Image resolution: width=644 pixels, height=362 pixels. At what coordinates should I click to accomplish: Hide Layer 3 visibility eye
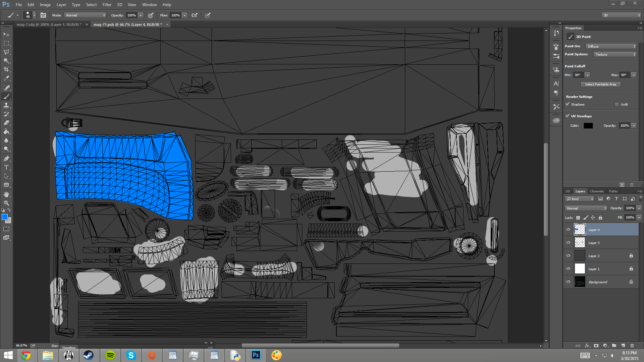click(568, 243)
